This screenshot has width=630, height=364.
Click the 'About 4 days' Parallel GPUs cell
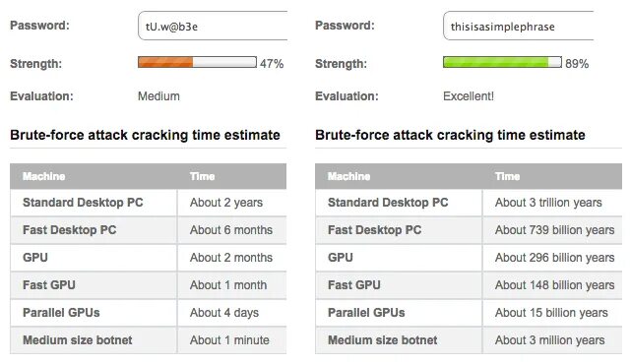232,313
